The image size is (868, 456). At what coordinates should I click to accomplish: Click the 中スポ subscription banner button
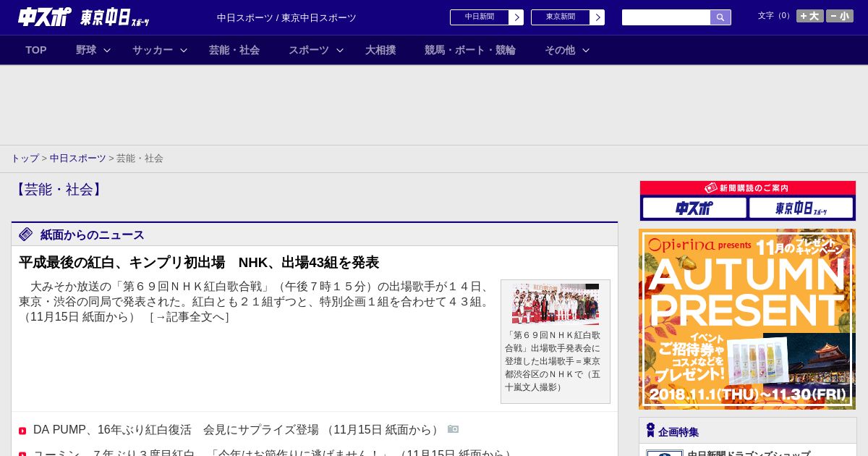click(694, 208)
